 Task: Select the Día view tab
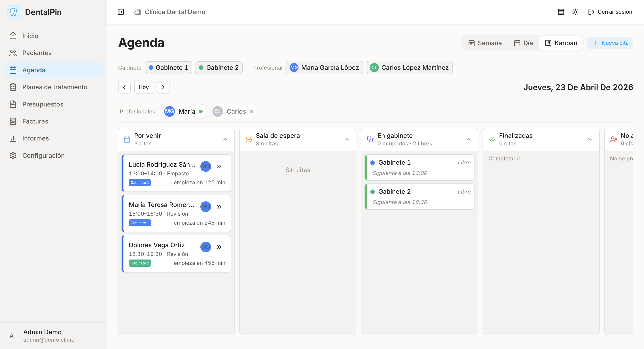[523, 43]
